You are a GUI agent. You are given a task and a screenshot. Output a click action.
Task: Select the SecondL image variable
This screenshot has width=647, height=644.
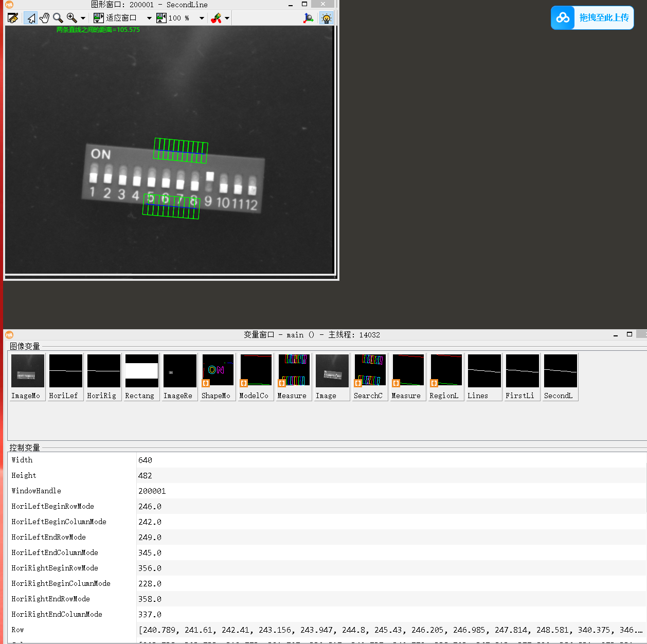click(x=561, y=377)
